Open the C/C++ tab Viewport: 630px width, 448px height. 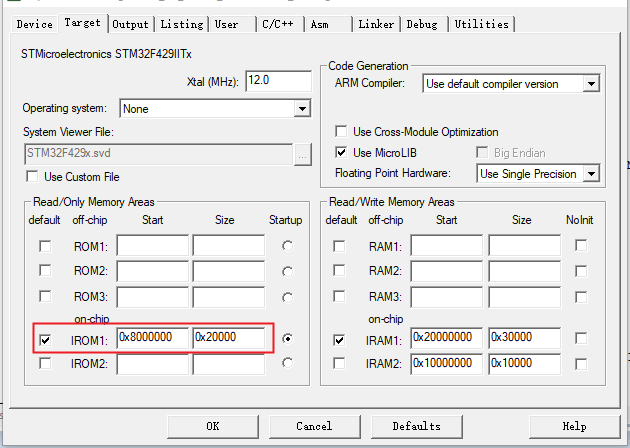click(278, 24)
